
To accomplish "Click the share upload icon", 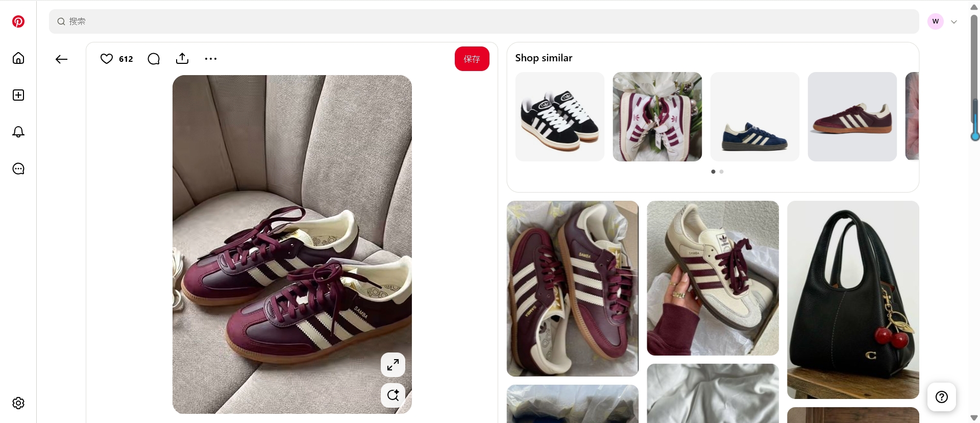I will pos(182,59).
